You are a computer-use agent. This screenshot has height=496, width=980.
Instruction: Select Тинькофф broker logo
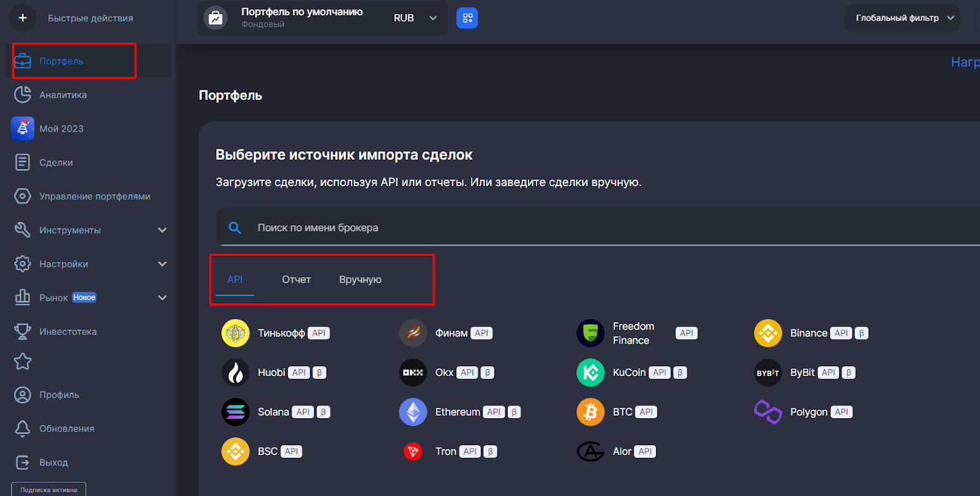click(235, 333)
